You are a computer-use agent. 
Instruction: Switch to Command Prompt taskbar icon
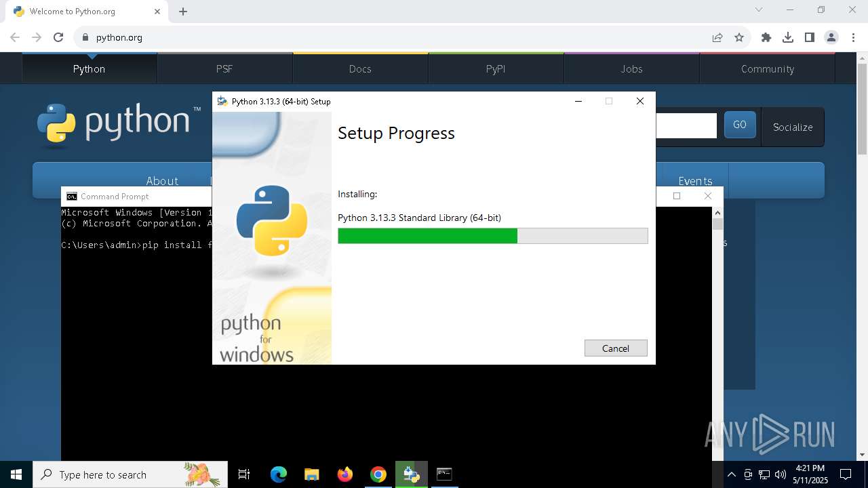[x=444, y=474]
